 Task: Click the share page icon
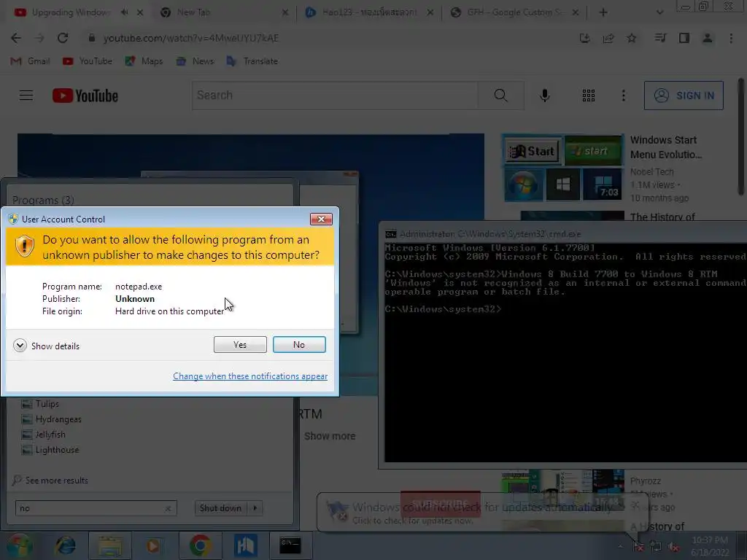tap(608, 38)
